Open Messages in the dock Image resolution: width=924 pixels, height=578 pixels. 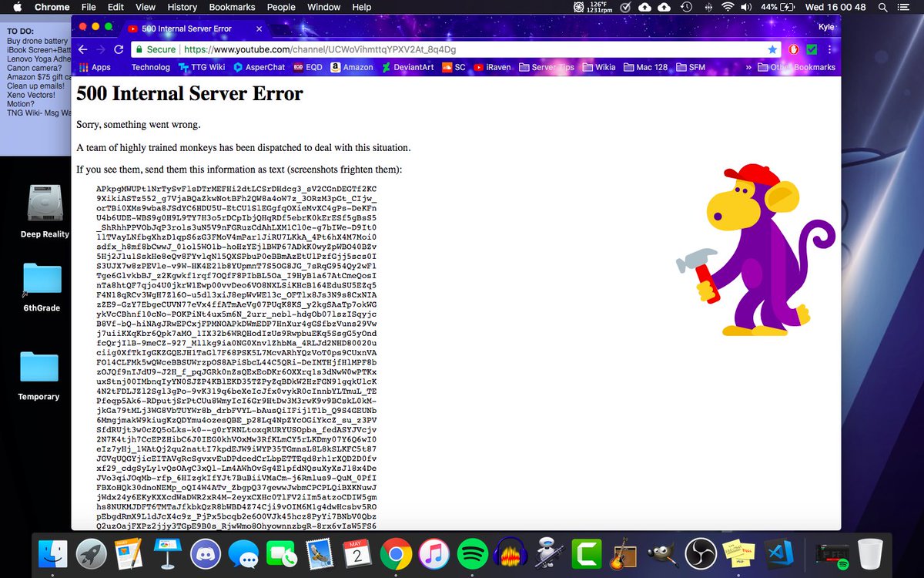pyautogui.click(x=243, y=553)
